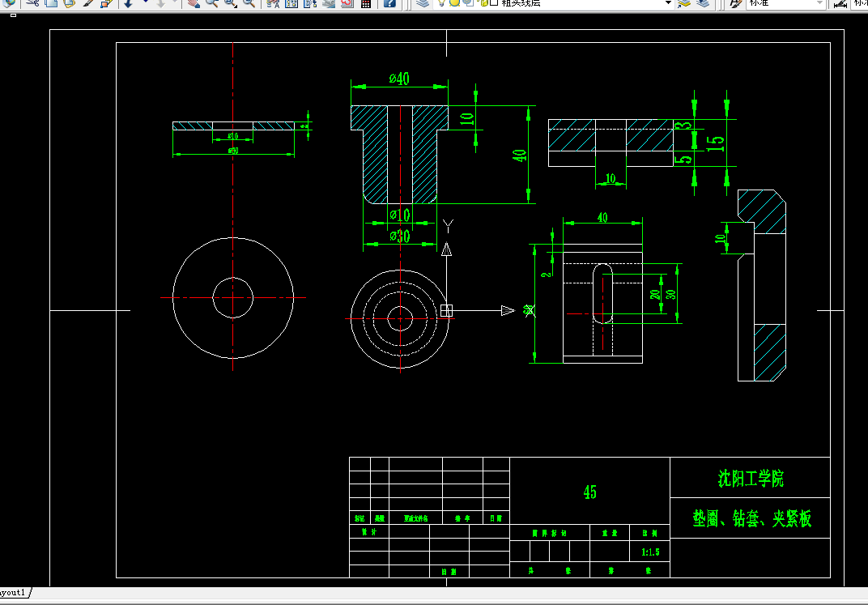Open the Properties palette icon
This screenshot has height=605, width=868.
tap(273, 2)
